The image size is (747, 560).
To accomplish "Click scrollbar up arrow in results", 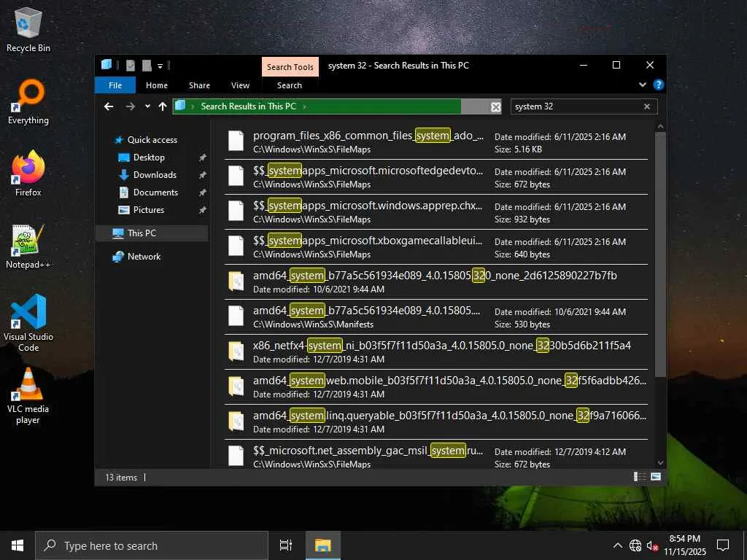I will coord(660,127).
